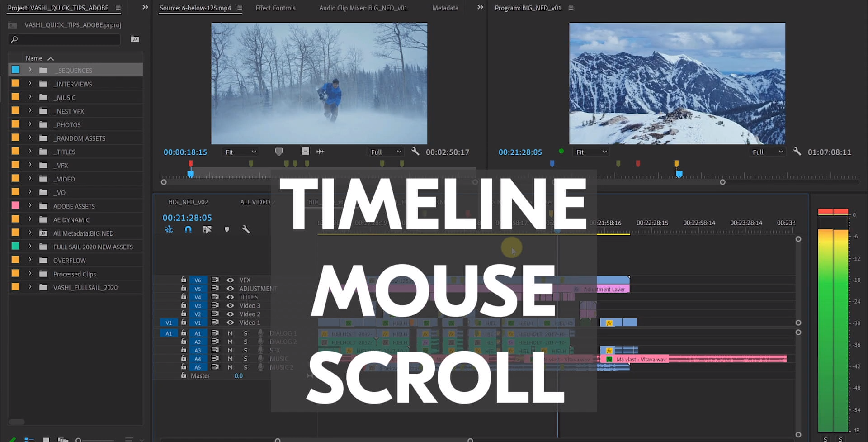The width and height of the screenshot is (868, 442).
Task: Click the FULL SAIL teal label swatch
Action: click(x=15, y=246)
